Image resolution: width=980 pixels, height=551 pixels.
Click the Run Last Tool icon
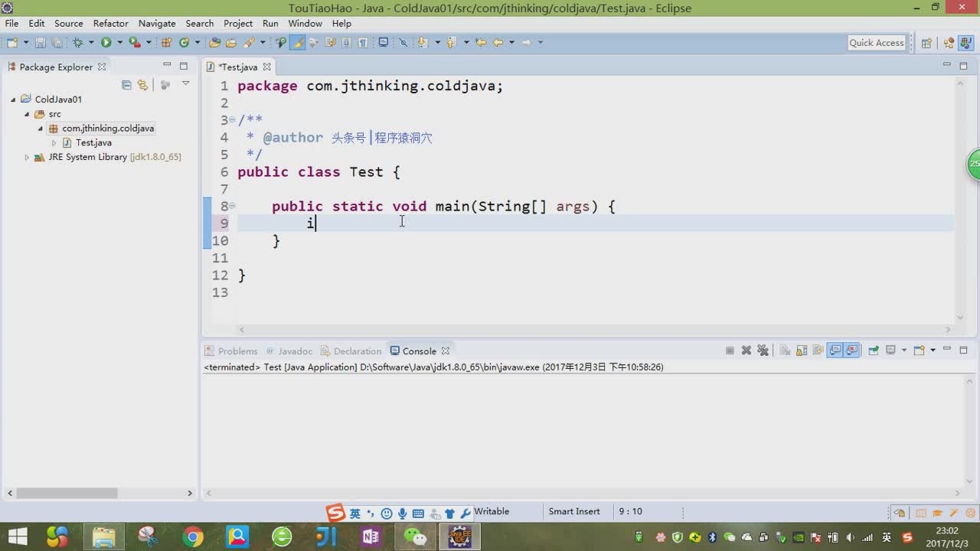click(135, 43)
